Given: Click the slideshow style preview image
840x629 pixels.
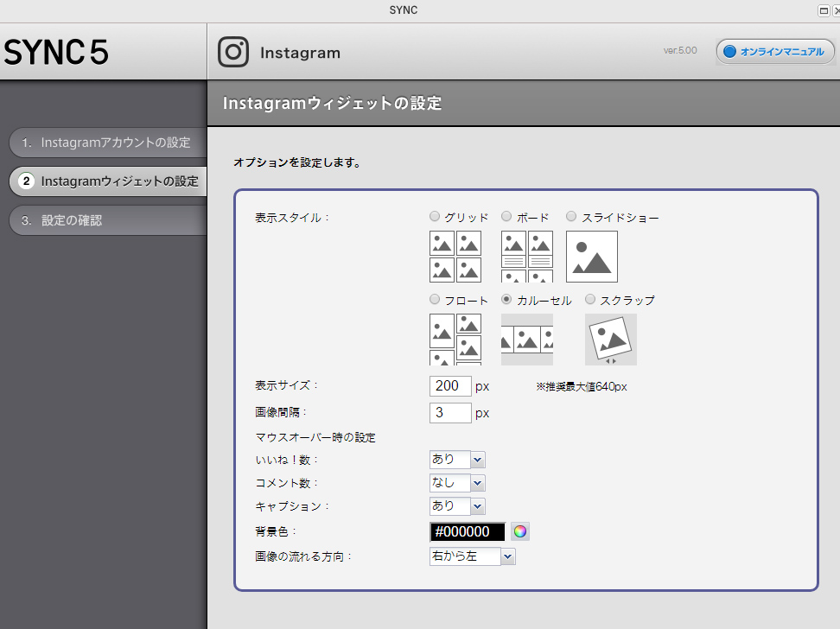Looking at the screenshot, I should (592, 257).
